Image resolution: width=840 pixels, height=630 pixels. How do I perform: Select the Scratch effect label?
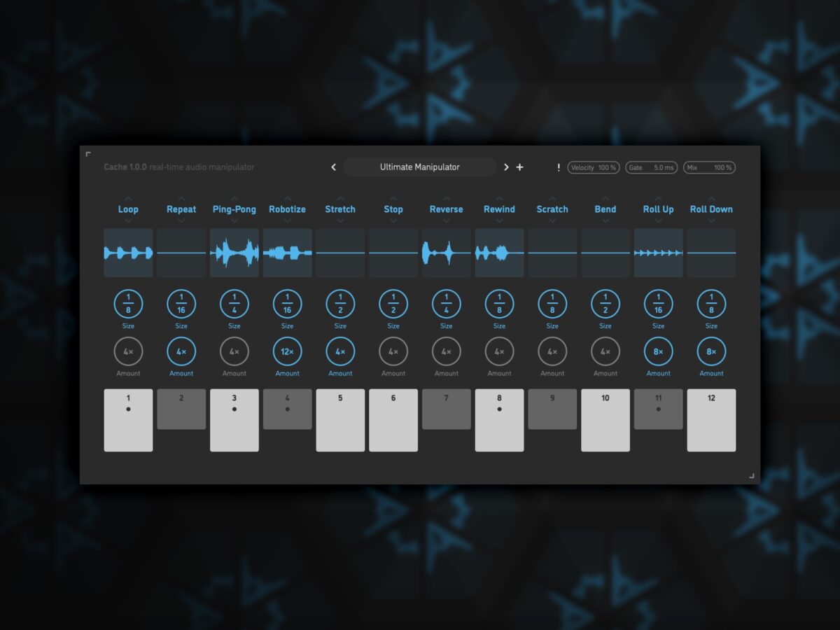pyautogui.click(x=552, y=209)
